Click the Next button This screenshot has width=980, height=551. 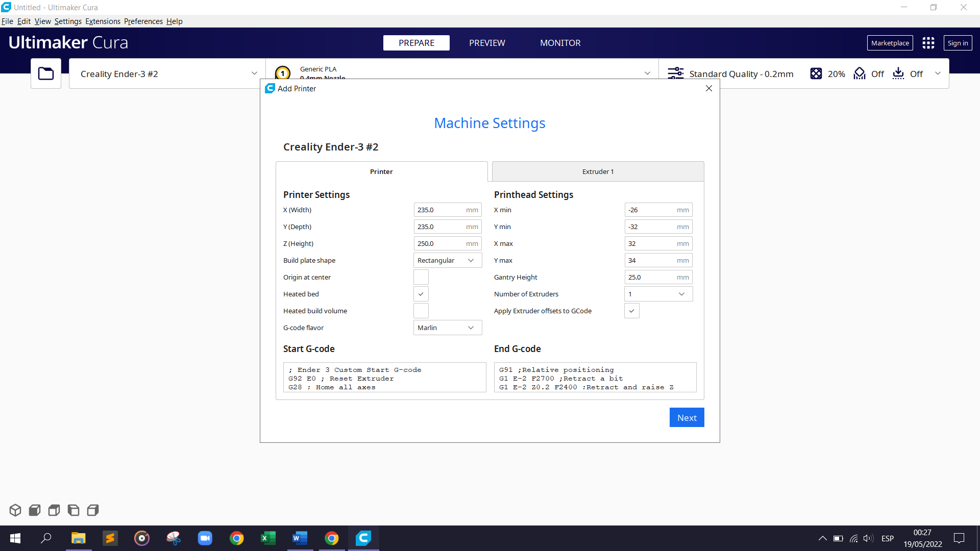(x=687, y=417)
